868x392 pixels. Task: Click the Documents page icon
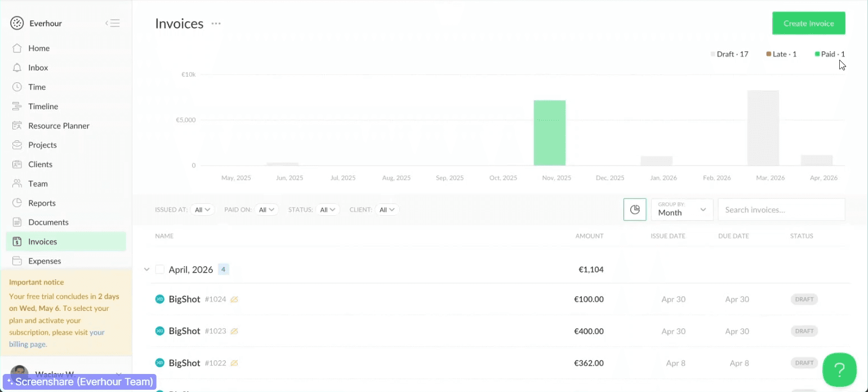pos(17,222)
